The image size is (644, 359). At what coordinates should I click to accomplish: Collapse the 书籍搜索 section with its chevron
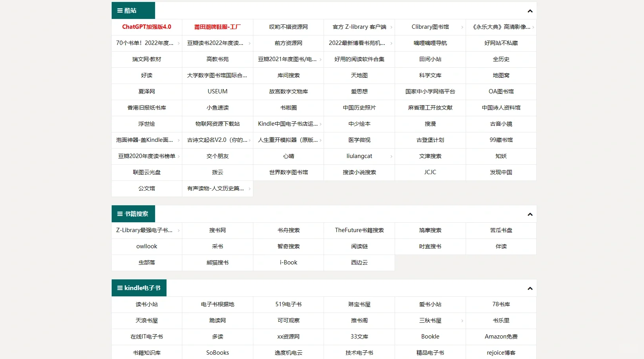coord(530,214)
